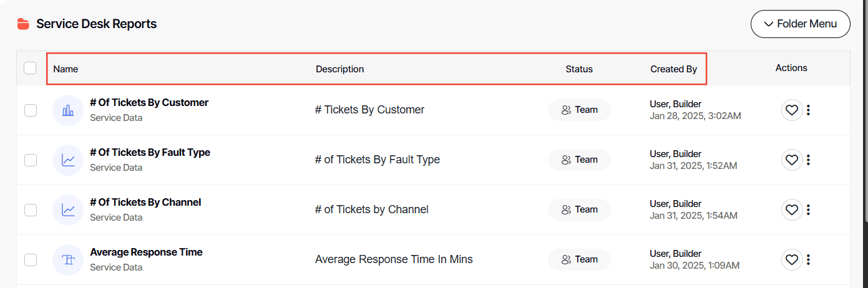This screenshot has height=288, width=868.
Task: Open more options for Tickets By Channel report
Action: pyautogui.click(x=808, y=210)
